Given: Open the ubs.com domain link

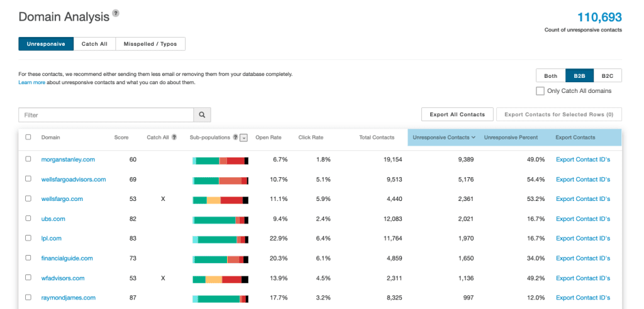Looking at the screenshot, I should pos(53,219).
